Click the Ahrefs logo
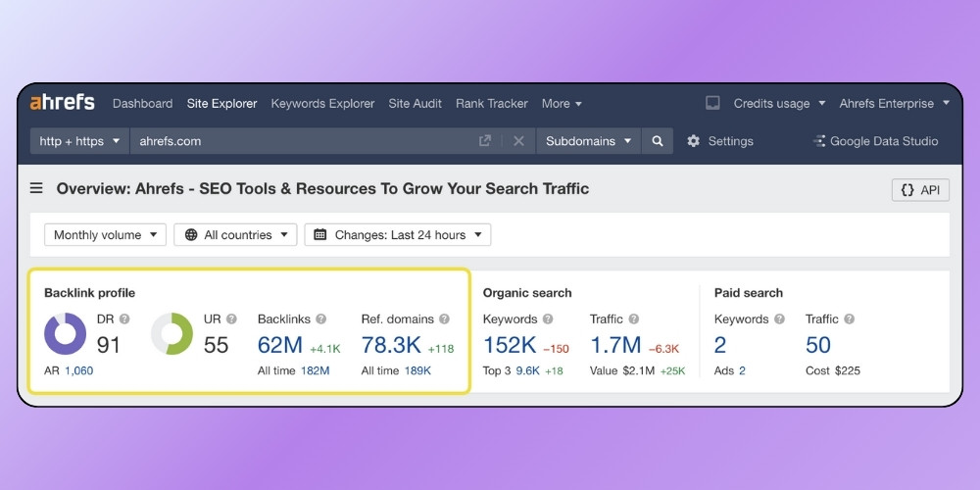 point(63,103)
